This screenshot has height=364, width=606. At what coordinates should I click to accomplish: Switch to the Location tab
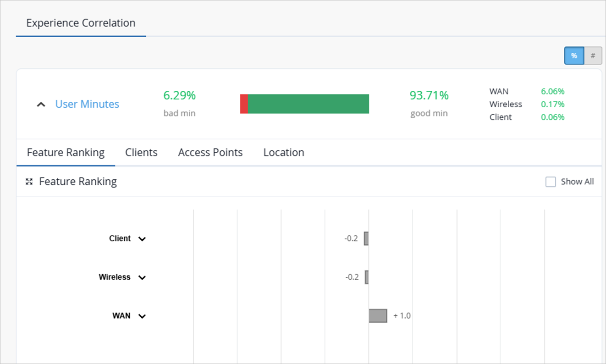click(284, 153)
